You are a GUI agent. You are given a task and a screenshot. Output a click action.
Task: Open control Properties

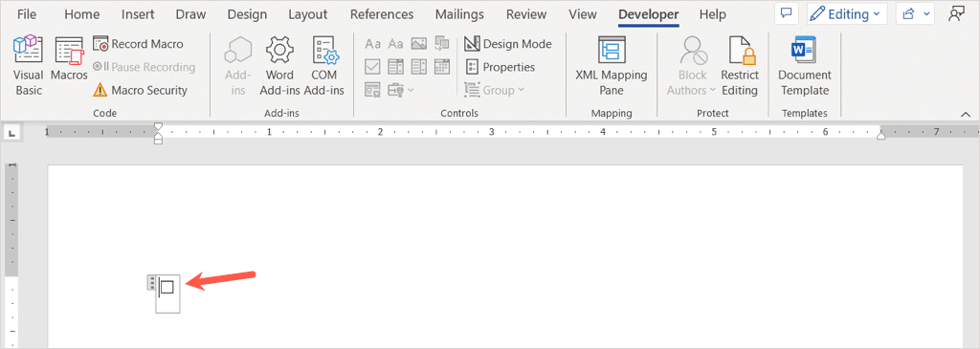[500, 67]
